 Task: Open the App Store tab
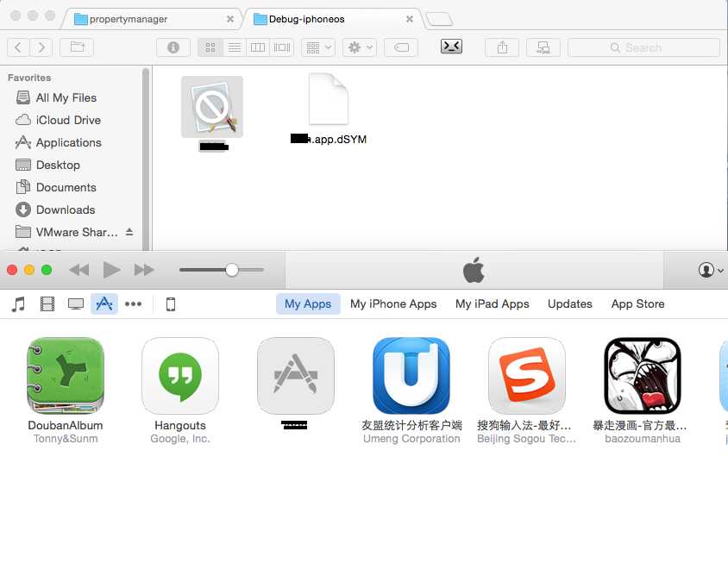(x=637, y=304)
